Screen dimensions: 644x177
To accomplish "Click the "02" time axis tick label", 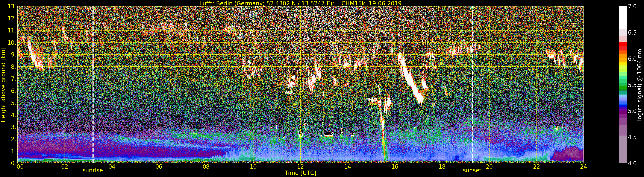I will tap(65, 166).
